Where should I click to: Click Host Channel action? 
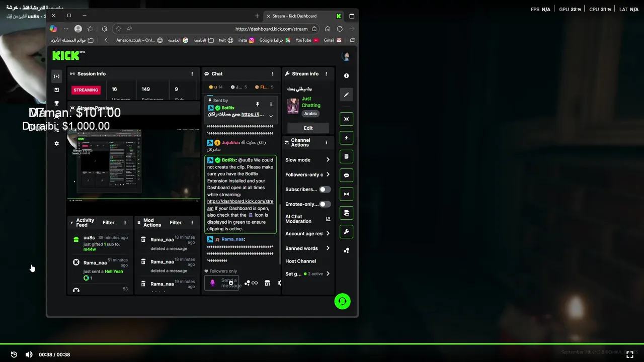300,261
